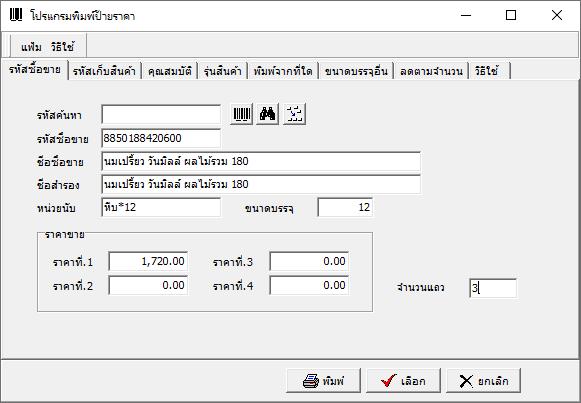Switch to the คุณสมบัติ tab
Screen dimensions: 581x403
click(169, 71)
